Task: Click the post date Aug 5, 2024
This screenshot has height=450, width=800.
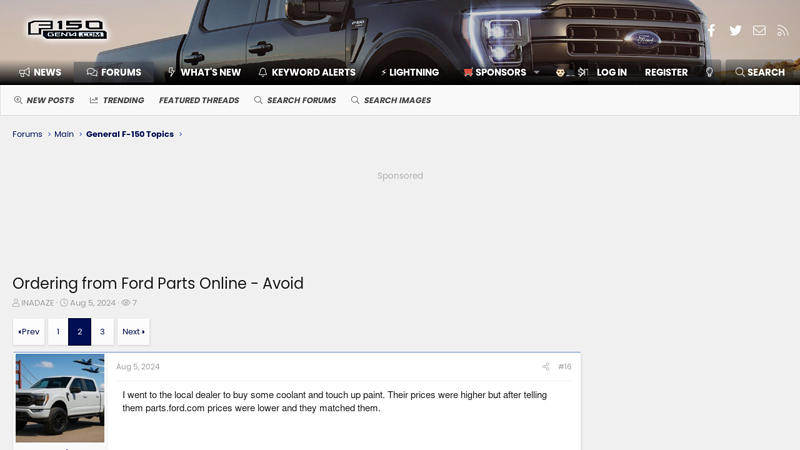Action: (138, 367)
